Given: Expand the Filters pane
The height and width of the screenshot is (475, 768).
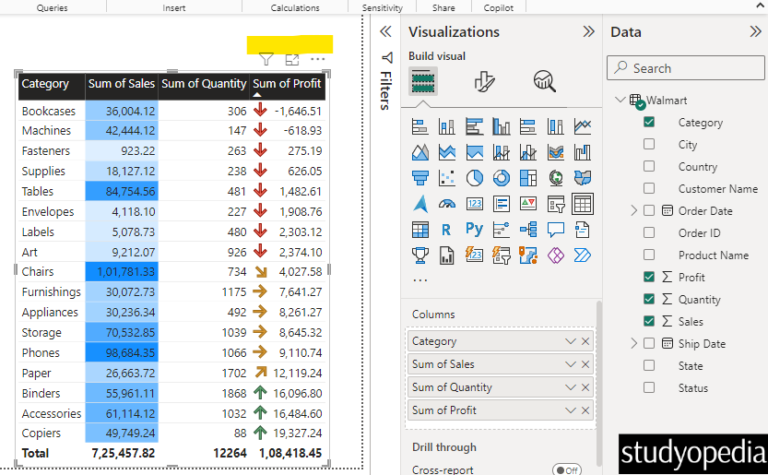Looking at the screenshot, I should [386, 32].
